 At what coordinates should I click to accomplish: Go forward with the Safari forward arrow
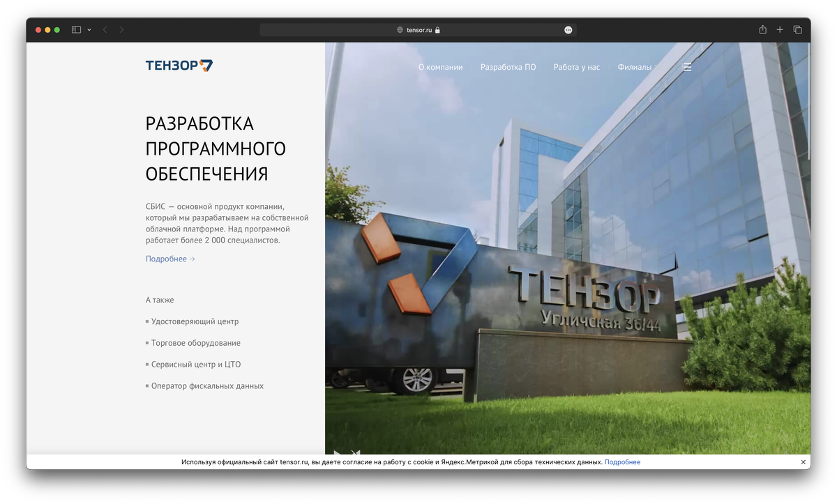pos(121,30)
